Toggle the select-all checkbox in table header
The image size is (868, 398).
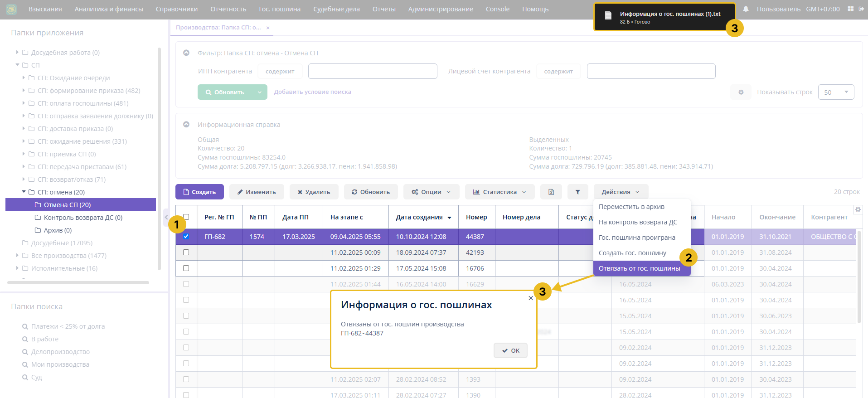[186, 217]
